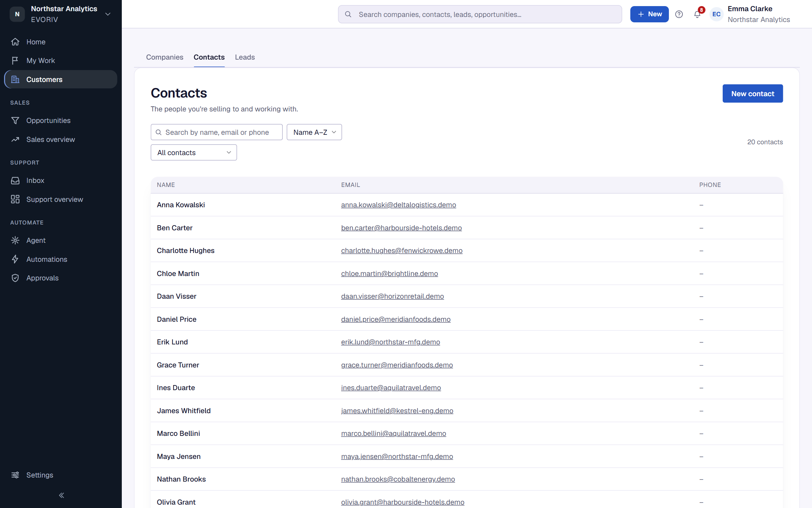Open the Agent sparkle icon
This screenshot has width=812, height=508.
click(x=15, y=240)
